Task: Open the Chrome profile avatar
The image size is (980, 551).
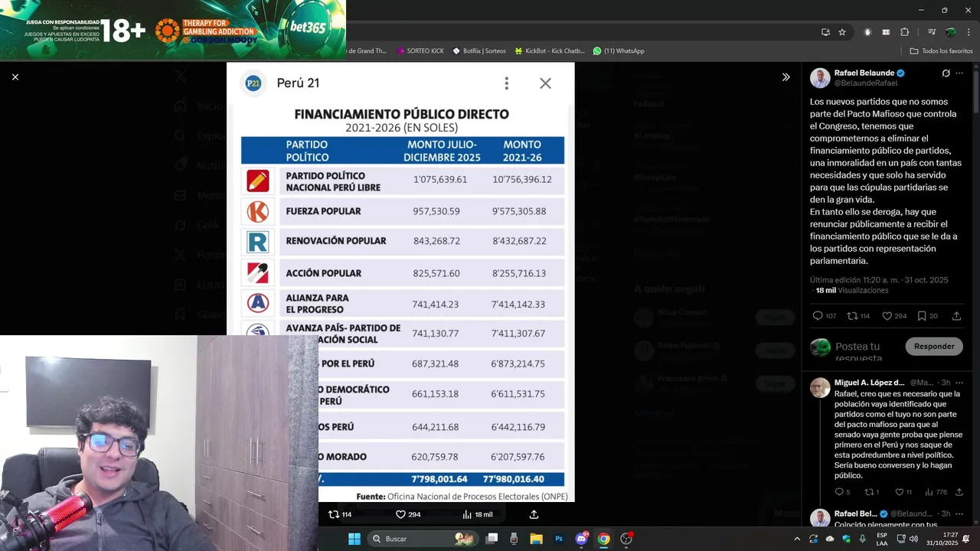Action: (x=950, y=32)
